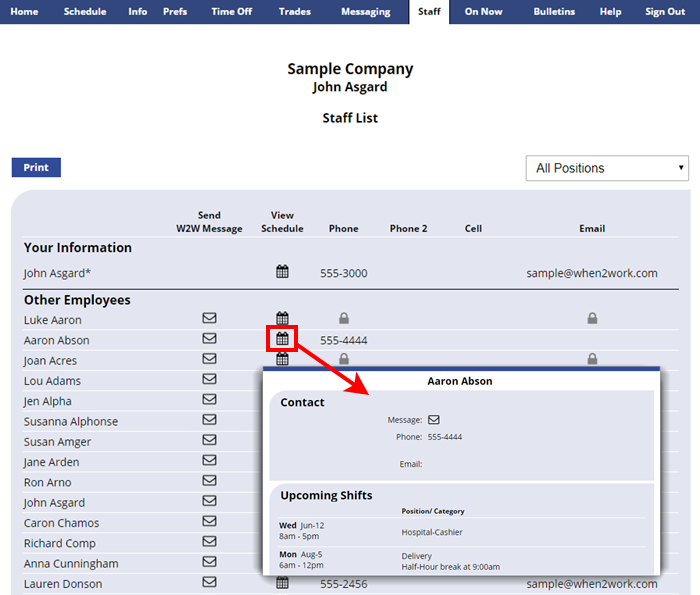This screenshot has width=700, height=595.
Task: Click Richard Comp's message envelope
Action: pos(209,541)
